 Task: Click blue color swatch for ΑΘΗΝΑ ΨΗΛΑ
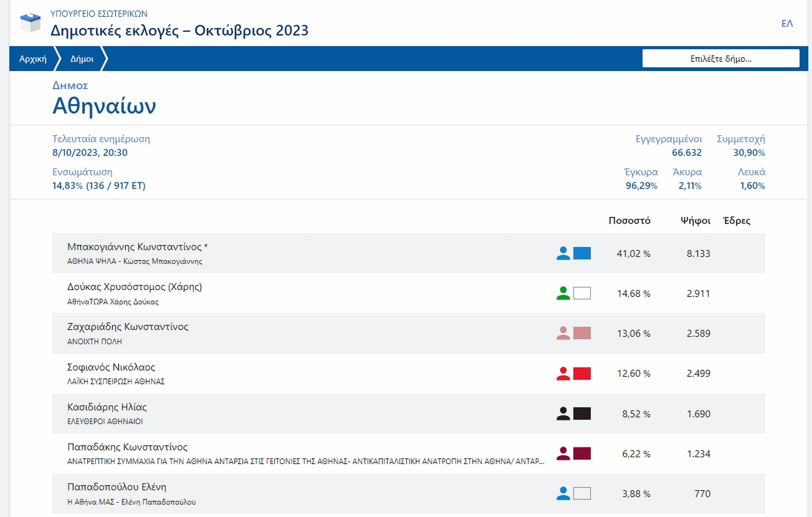(582, 253)
